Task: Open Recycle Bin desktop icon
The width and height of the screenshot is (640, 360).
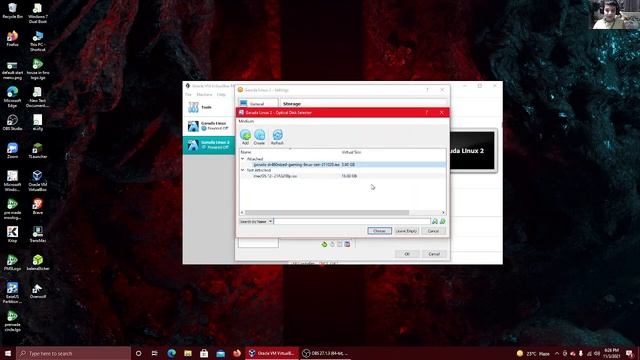Action: point(12,11)
